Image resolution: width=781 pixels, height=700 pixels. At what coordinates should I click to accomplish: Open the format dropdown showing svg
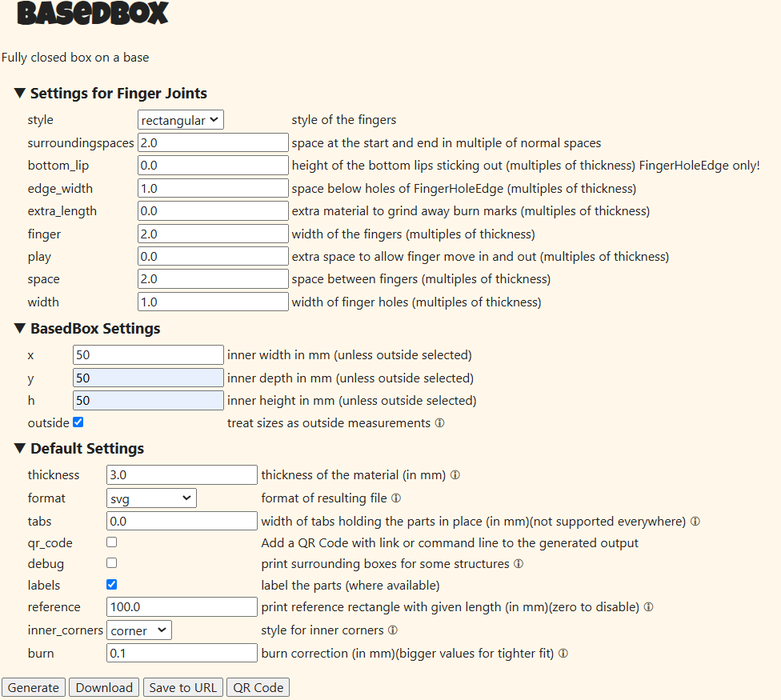(151, 498)
